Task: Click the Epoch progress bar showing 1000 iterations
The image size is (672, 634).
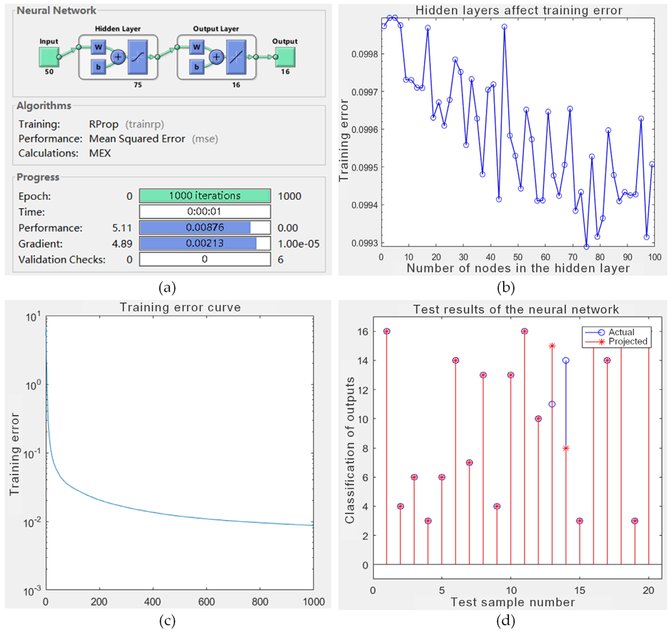Action: [205, 196]
